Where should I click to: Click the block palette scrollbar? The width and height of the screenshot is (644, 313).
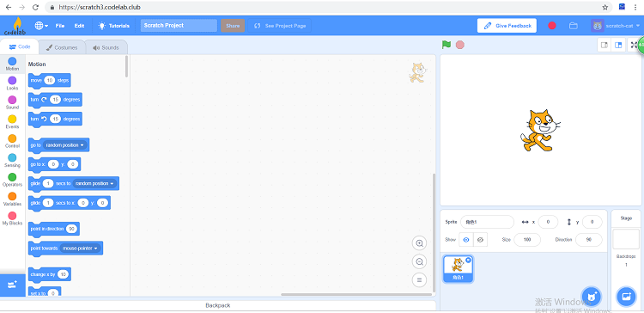[x=127, y=66]
